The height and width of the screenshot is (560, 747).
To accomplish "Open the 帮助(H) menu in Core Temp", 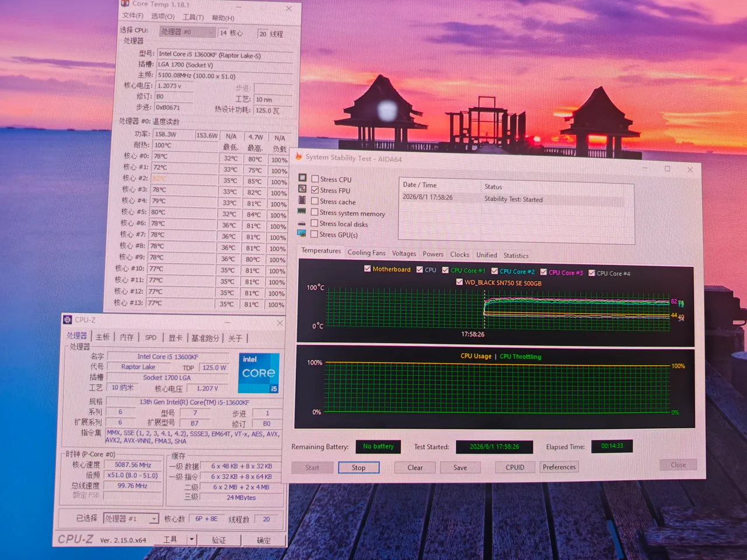I will [x=223, y=18].
